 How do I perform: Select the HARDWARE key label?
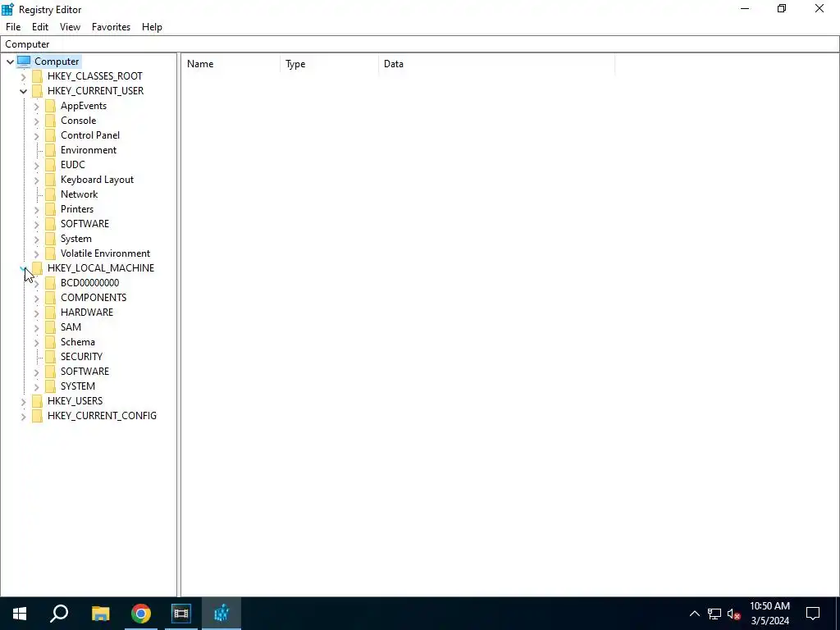pos(87,313)
